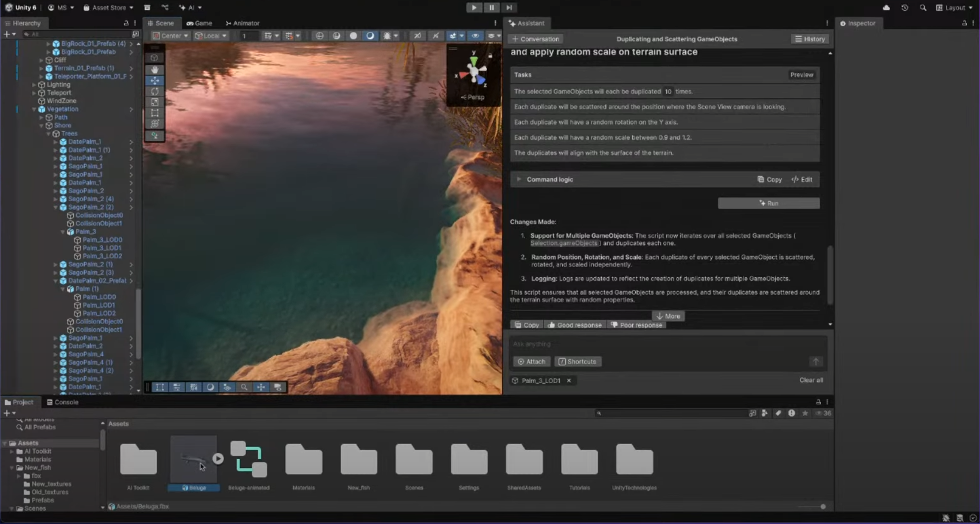Start a new Conversation
Screen dimensions: 980x524
click(536, 39)
